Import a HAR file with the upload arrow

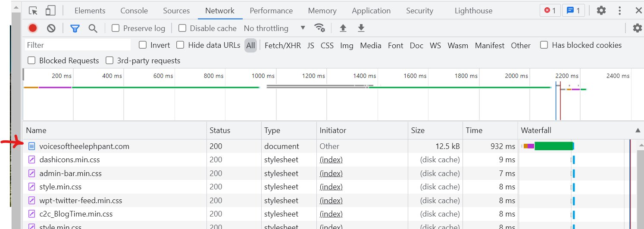pyautogui.click(x=343, y=28)
